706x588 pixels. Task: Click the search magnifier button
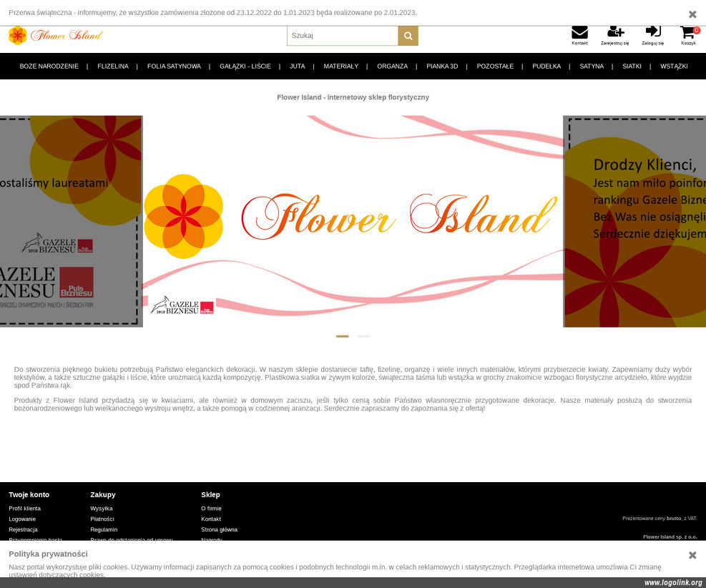[408, 36]
